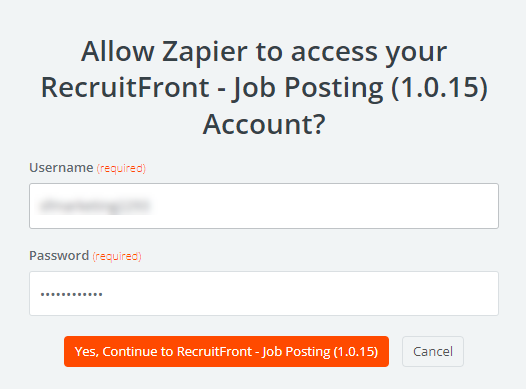This screenshot has width=526, height=389.
Task: Focus the Password input field
Action: pyautogui.click(x=264, y=293)
